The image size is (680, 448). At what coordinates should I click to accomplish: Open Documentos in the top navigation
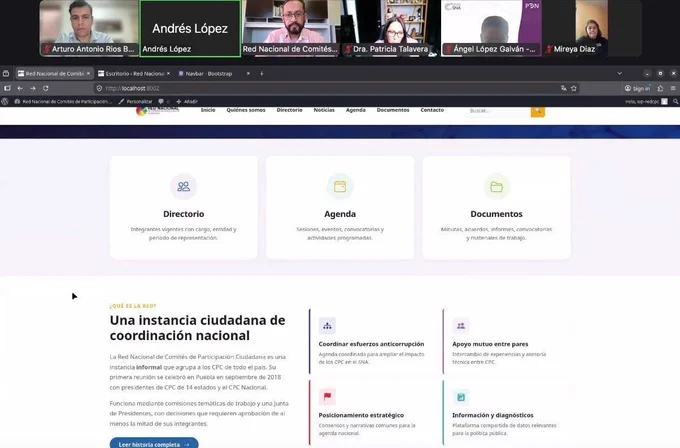[393, 110]
